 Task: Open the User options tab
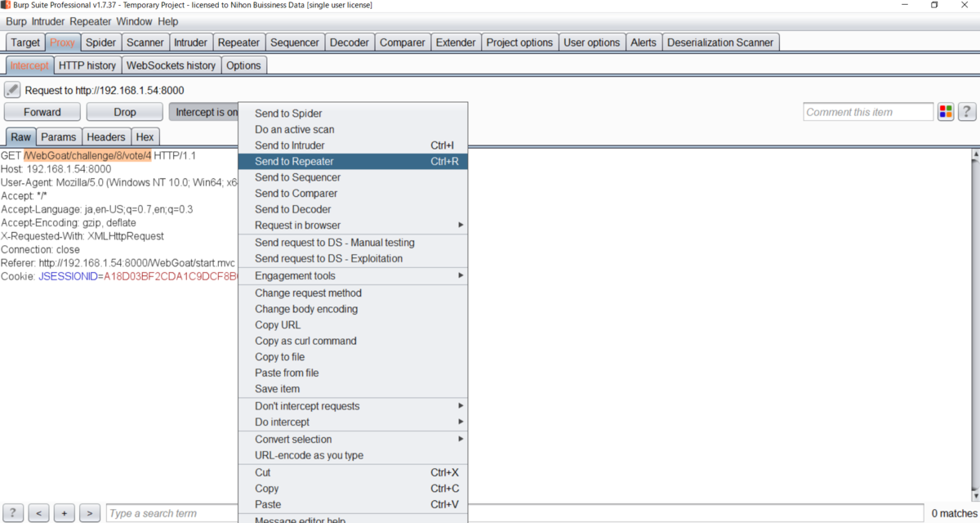point(592,42)
